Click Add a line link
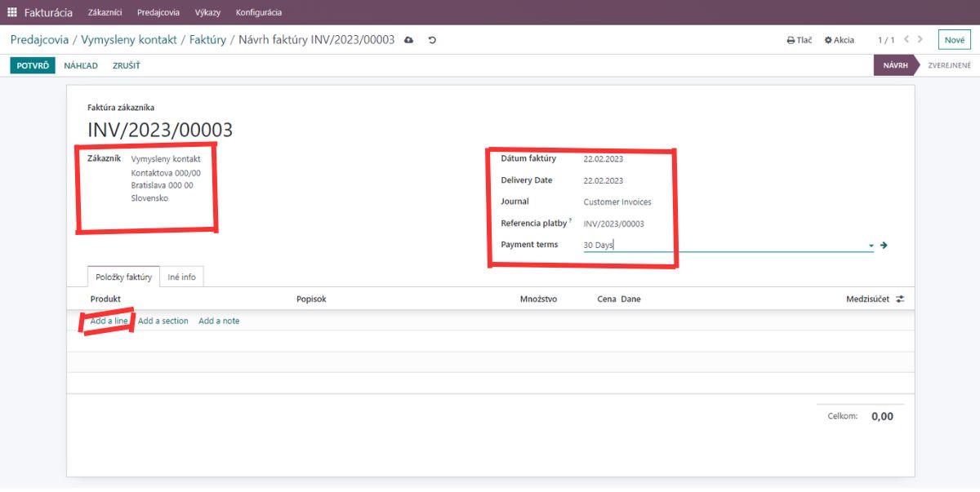The height and width of the screenshot is (492, 980). click(x=109, y=321)
